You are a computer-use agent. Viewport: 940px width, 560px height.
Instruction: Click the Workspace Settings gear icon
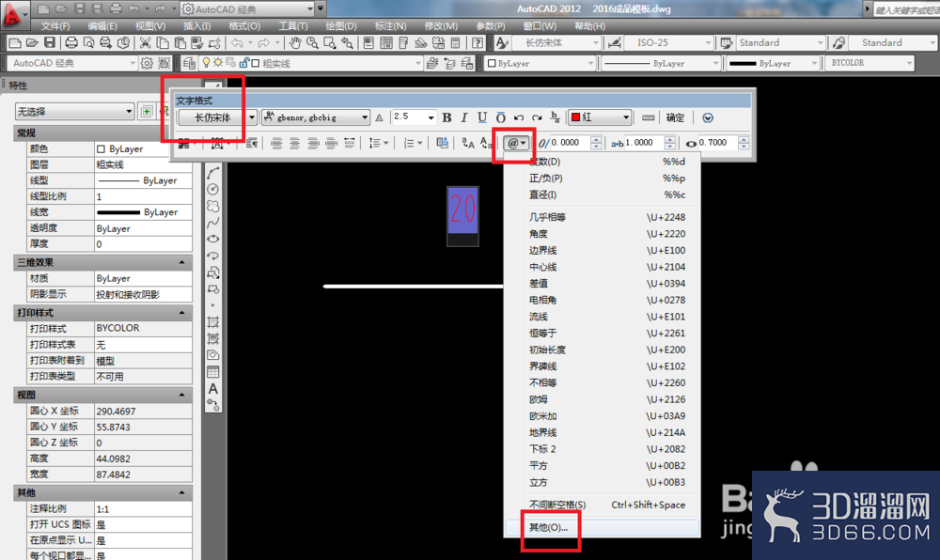click(x=147, y=63)
